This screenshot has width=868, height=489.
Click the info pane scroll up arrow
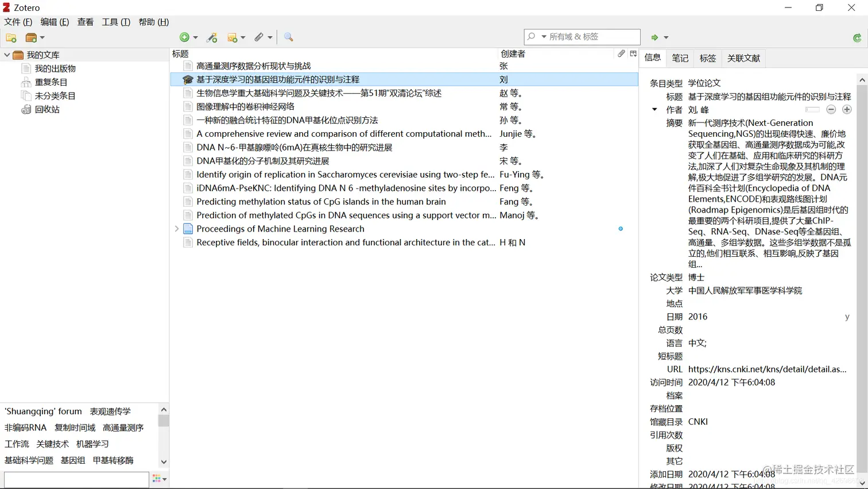(862, 79)
